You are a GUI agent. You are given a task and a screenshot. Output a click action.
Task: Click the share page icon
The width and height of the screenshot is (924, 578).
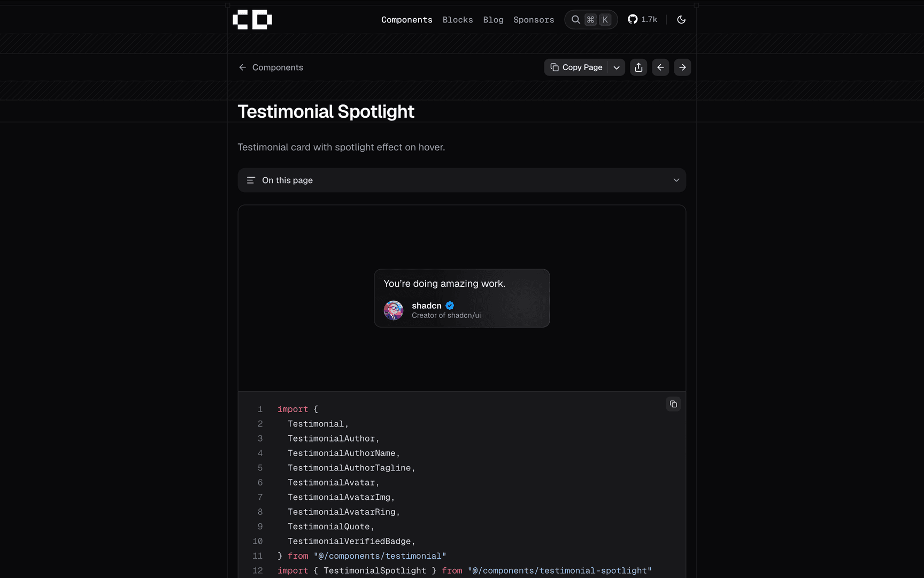[638, 67]
